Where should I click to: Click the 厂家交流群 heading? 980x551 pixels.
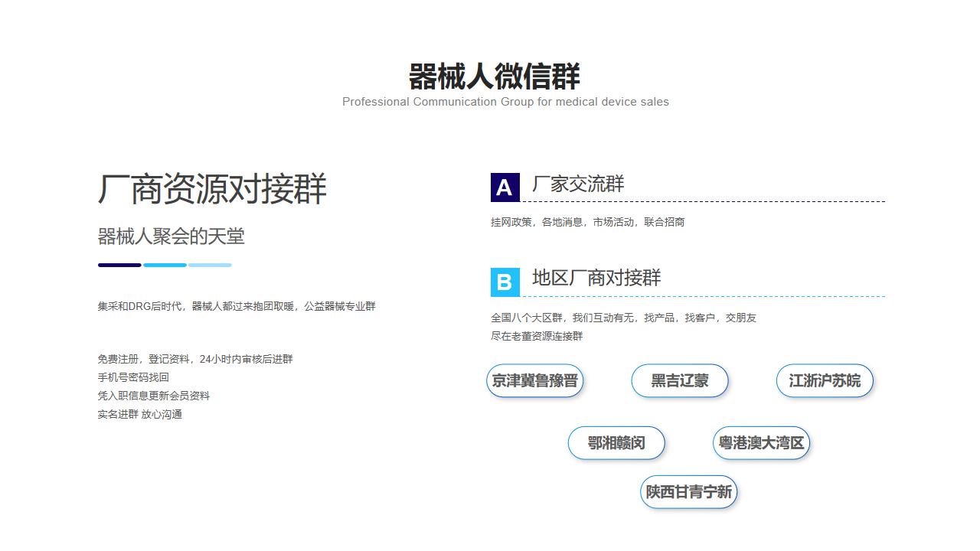(x=578, y=184)
